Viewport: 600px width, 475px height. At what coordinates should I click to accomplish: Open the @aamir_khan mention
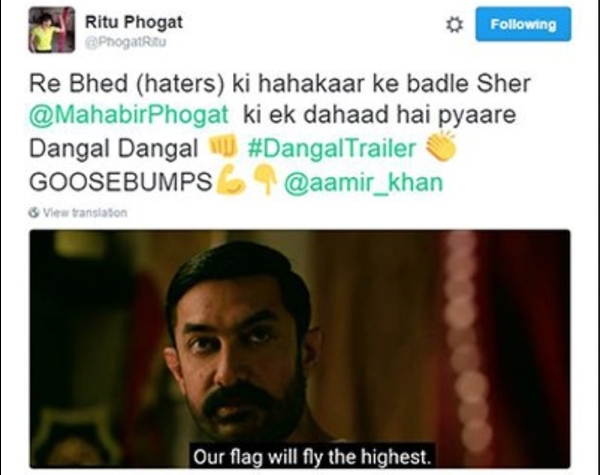tap(363, 182)
